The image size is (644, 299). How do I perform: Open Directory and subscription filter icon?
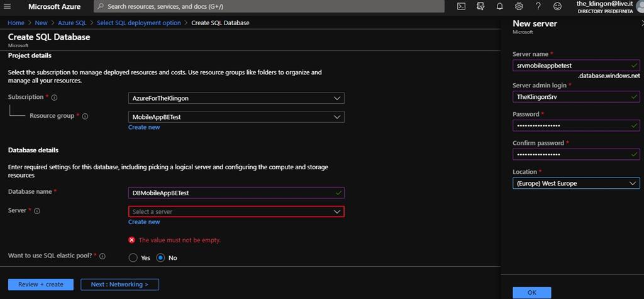coord(480,6)
